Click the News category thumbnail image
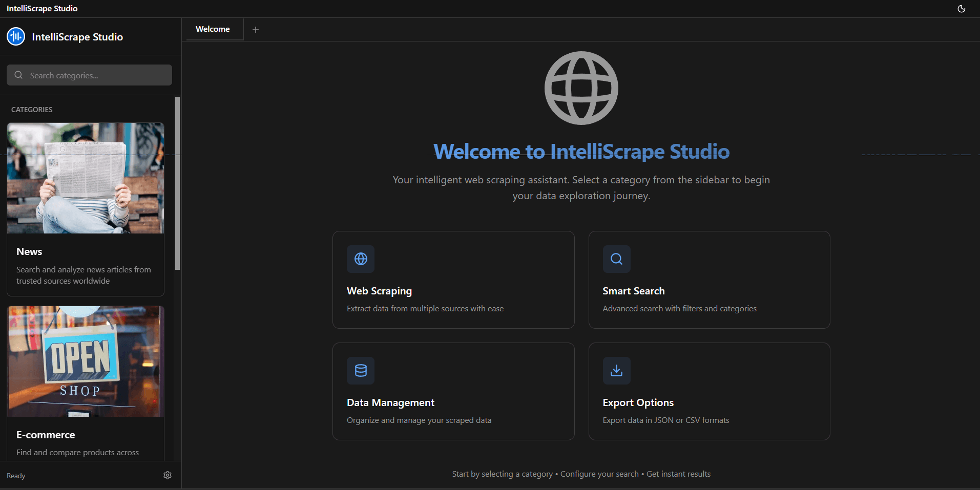 [85, 178]
